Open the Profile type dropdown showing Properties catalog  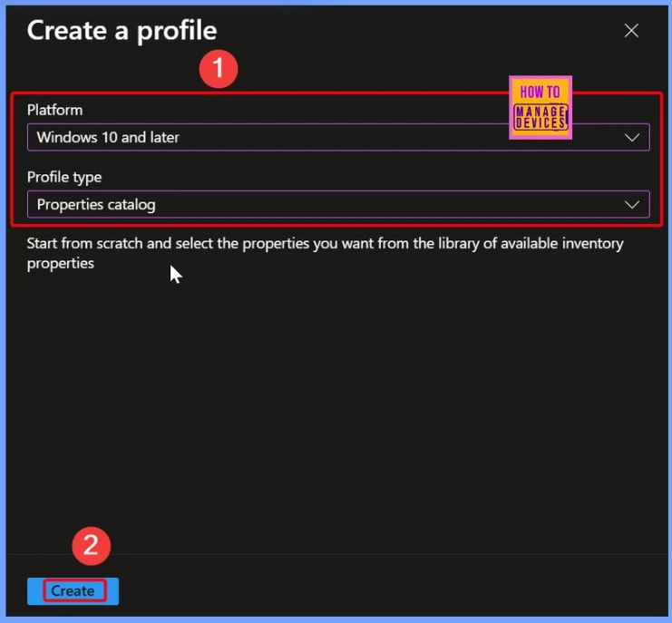point(338,204)
